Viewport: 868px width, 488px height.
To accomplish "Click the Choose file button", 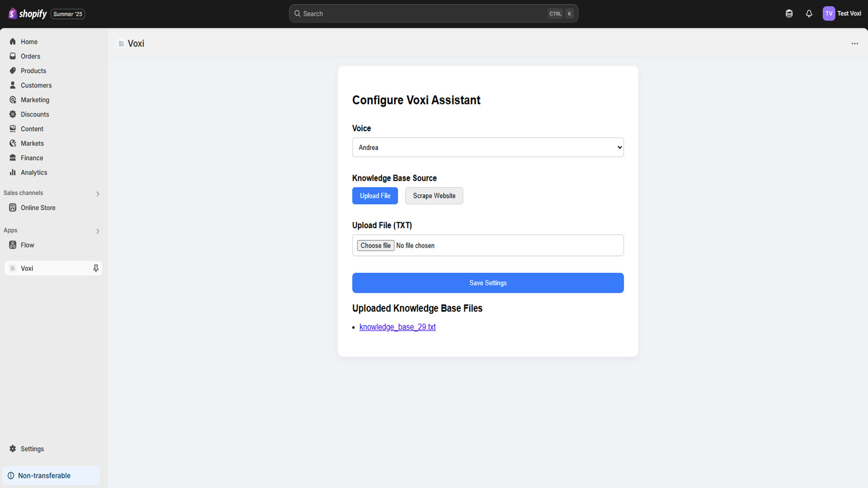I will click(375, 246).
